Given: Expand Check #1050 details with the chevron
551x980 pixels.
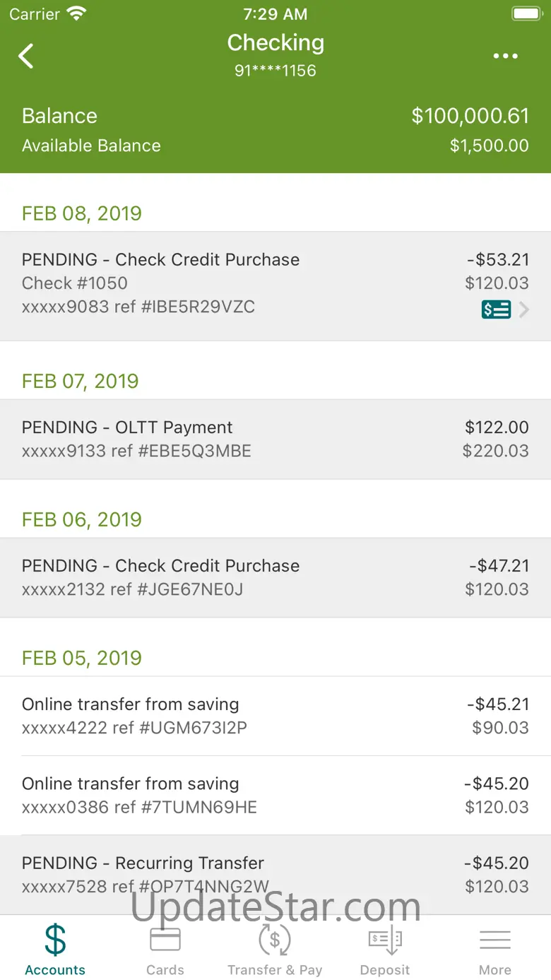Looking at the screenshot, I should [x=524, y=309].
